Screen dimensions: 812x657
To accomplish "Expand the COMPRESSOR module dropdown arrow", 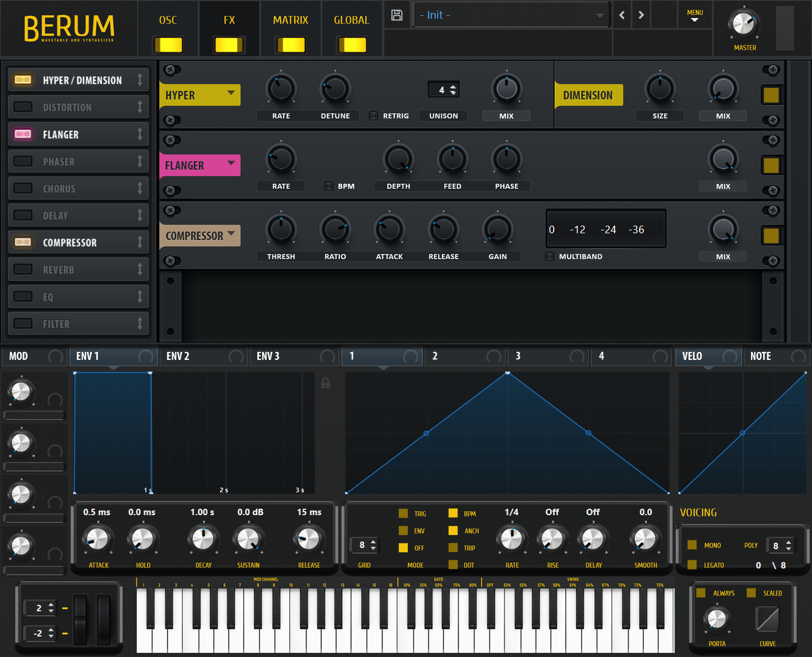I will coord(231,233).
